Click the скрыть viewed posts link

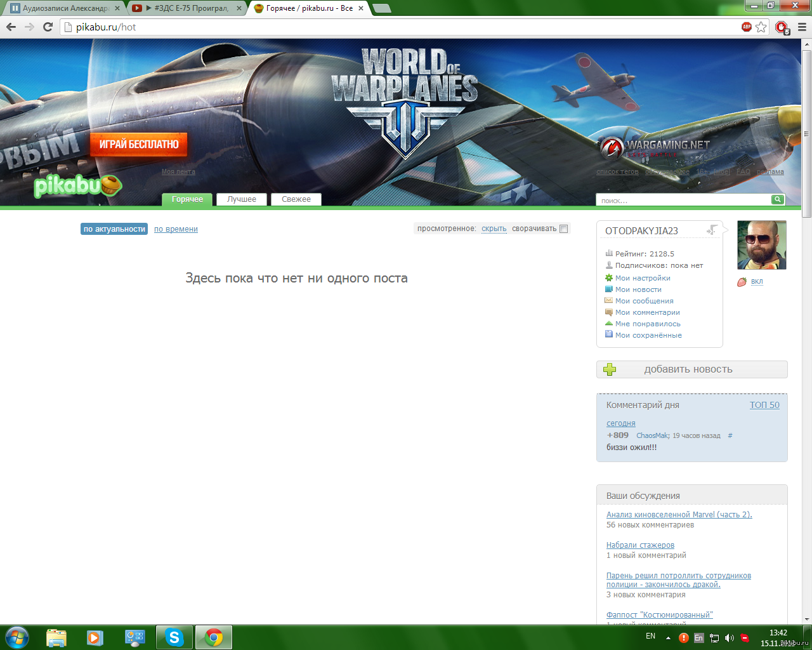pyautogui.click(x=494, y=229)
